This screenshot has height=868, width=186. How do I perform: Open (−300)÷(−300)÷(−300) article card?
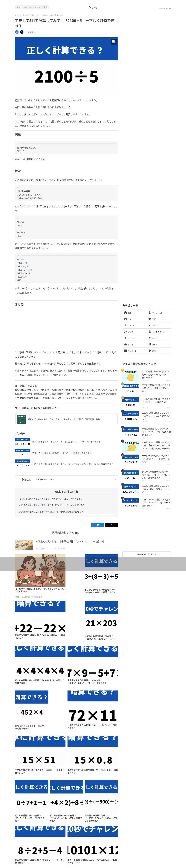[101, 801]
